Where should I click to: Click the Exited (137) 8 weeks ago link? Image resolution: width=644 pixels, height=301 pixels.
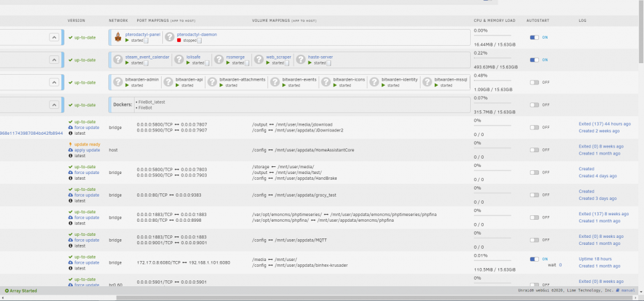[x=604, y=214]
